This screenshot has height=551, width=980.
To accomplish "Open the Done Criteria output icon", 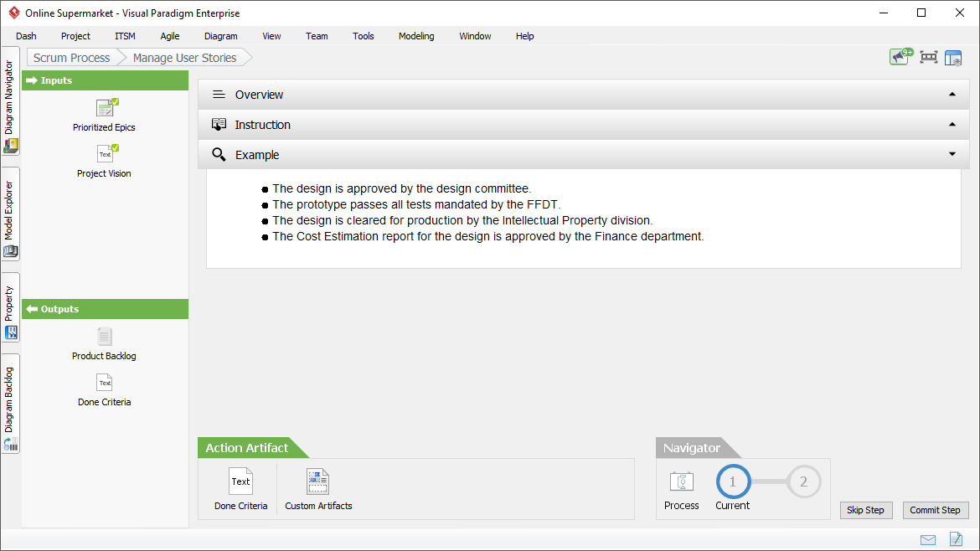I will [105, 383].
